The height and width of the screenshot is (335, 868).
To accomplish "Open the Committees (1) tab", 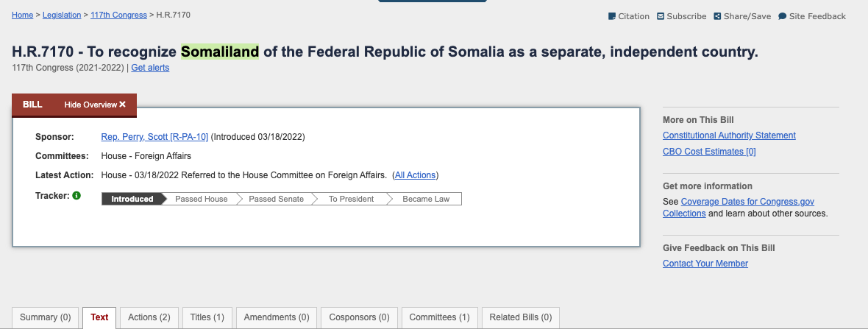I will [440, 318].
